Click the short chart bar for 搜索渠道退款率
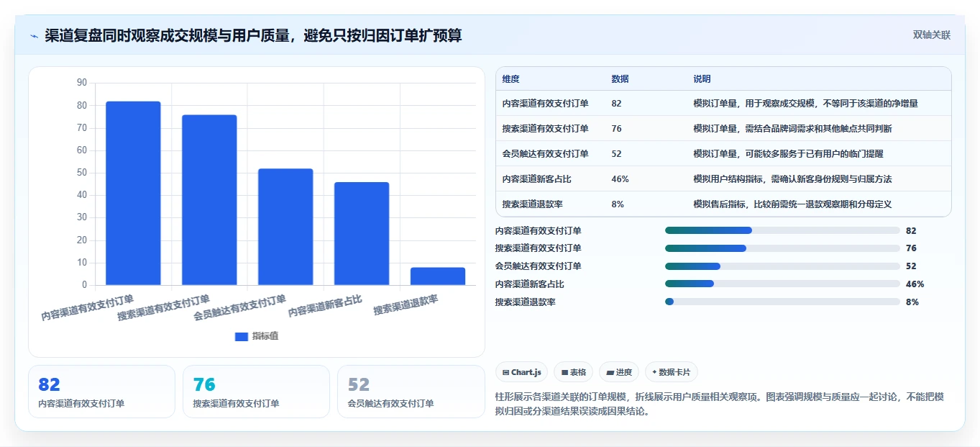980x447 pixels. pyautogui.click(x=438, y=276)
